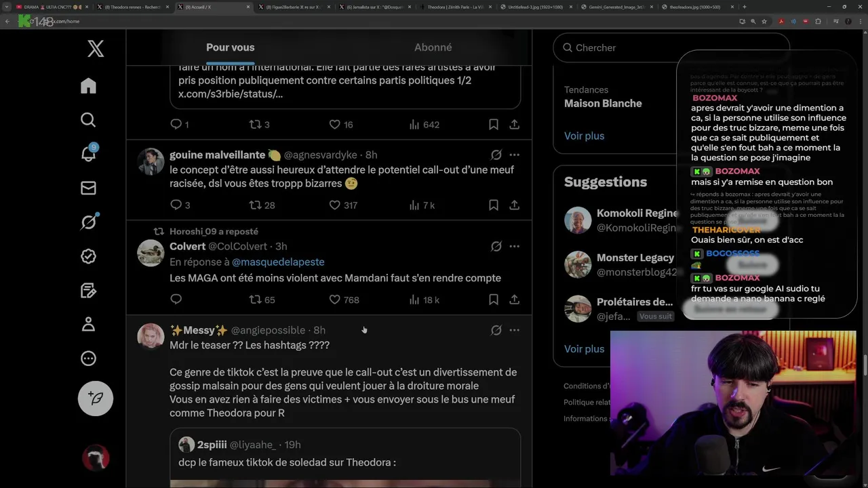Open Colvert's profile avatar
This screenshot has width=868, height=488.
pos(151,253)
